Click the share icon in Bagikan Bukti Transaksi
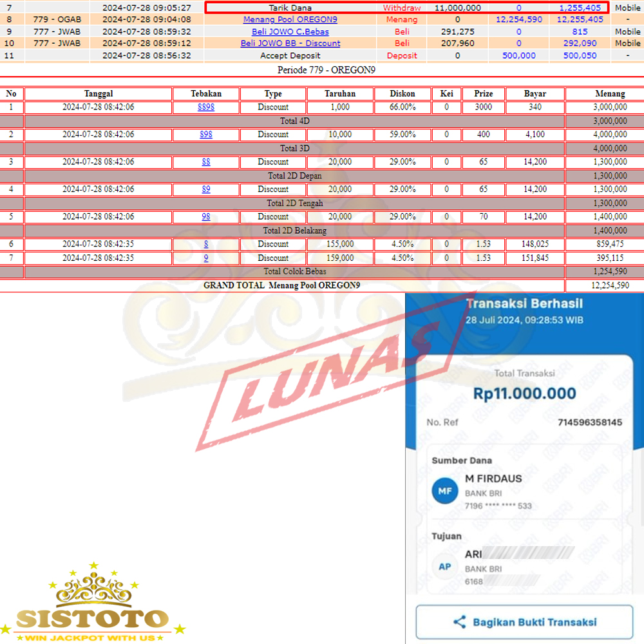 tap(459, 622)
